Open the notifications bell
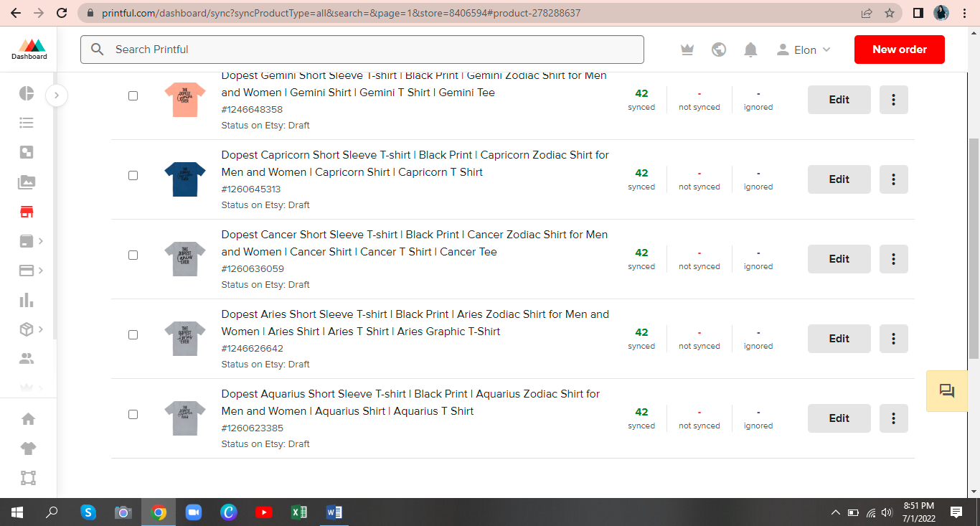This screenshot has width=980, height=526. click(x=750, y=50)
